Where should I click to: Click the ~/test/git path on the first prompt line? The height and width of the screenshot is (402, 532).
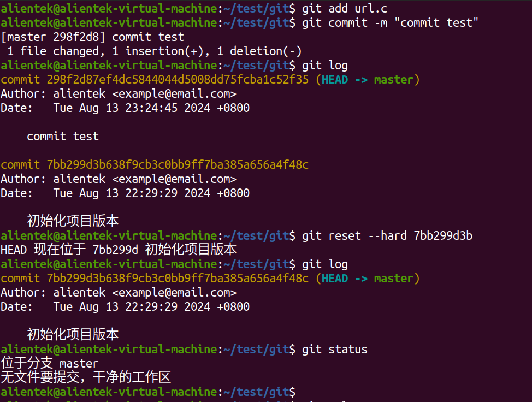tap(256, 8)
